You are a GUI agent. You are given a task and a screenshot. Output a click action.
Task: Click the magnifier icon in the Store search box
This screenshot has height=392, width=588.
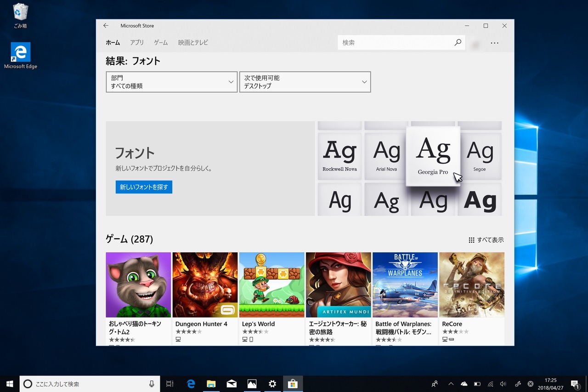pyautogui.click(x=457, y=42)
